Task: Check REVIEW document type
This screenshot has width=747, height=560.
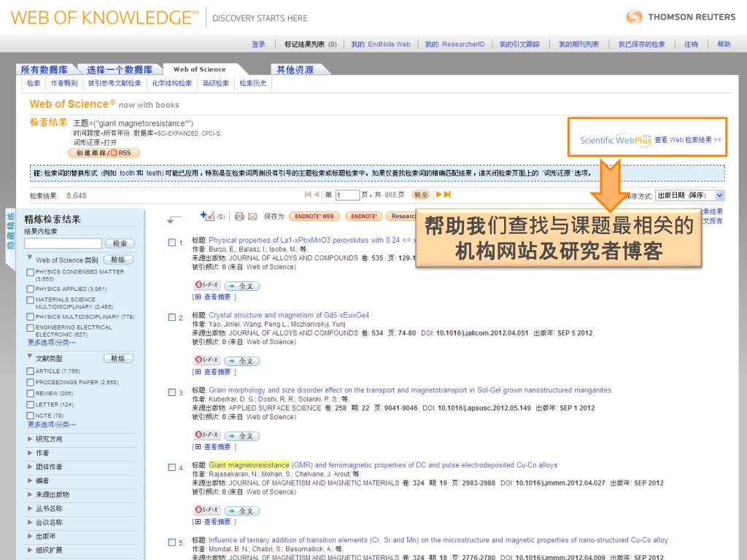Action: [31, 393]
